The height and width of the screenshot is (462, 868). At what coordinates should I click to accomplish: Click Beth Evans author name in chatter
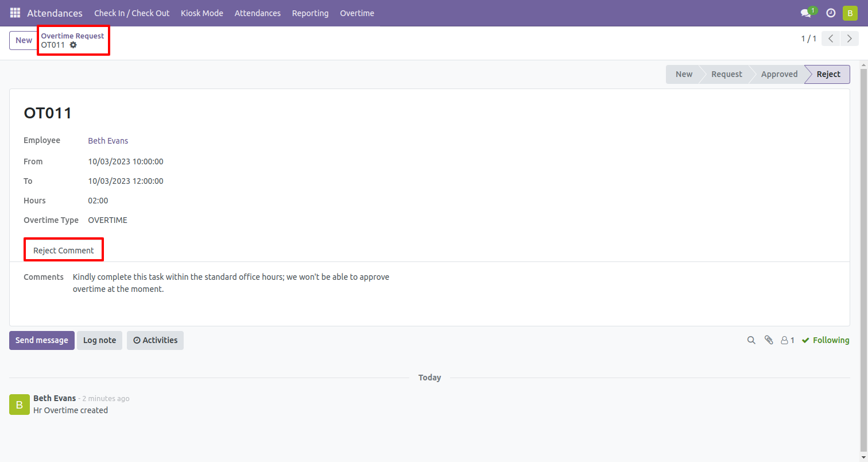55,398
